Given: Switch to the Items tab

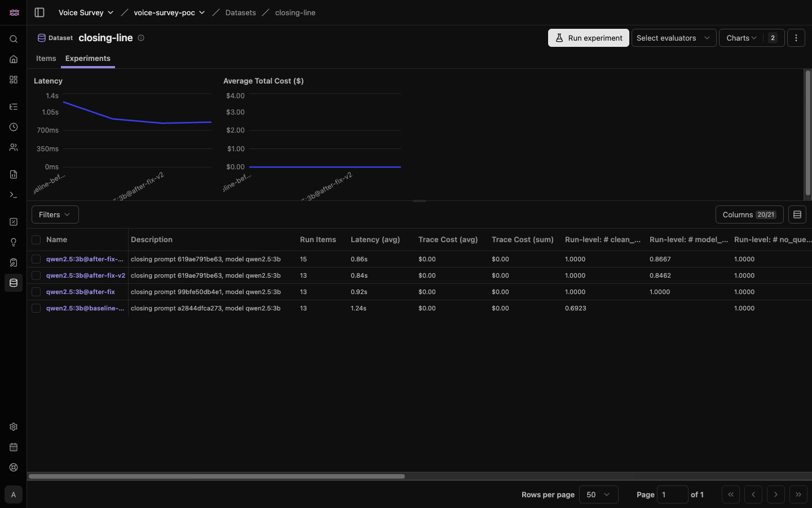Looking at the screenshot, I should tap(46, 58).
